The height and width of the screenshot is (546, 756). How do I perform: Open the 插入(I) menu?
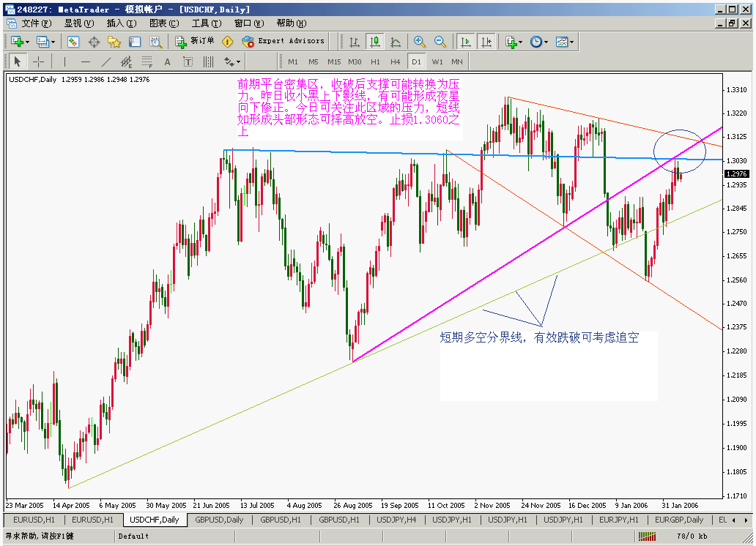[x=122, y=23]
